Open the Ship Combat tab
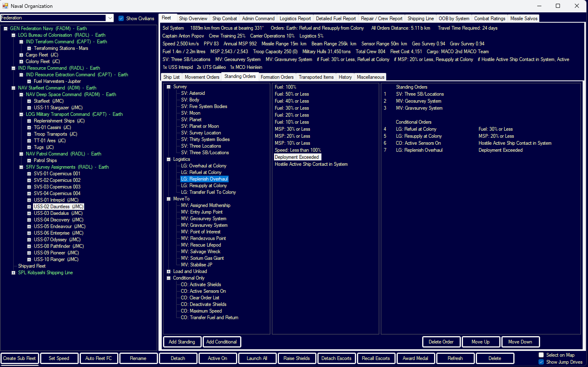 pos(225,19)
